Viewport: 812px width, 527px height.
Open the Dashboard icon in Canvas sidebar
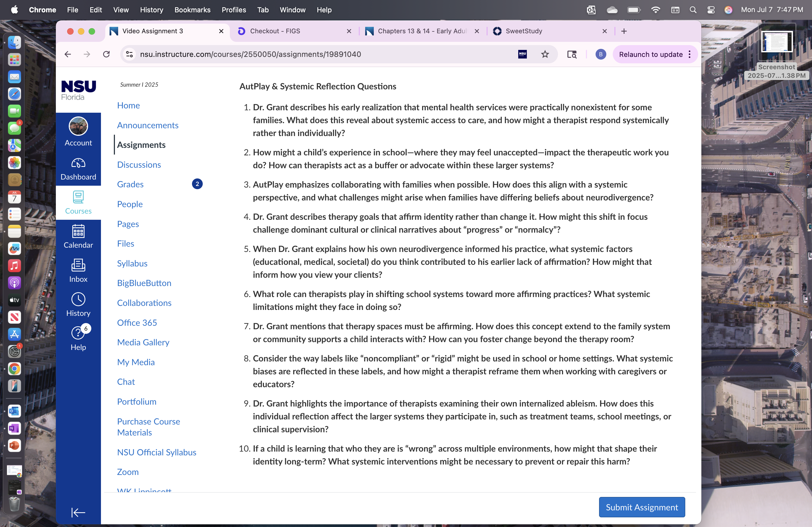tap(78, 164)
